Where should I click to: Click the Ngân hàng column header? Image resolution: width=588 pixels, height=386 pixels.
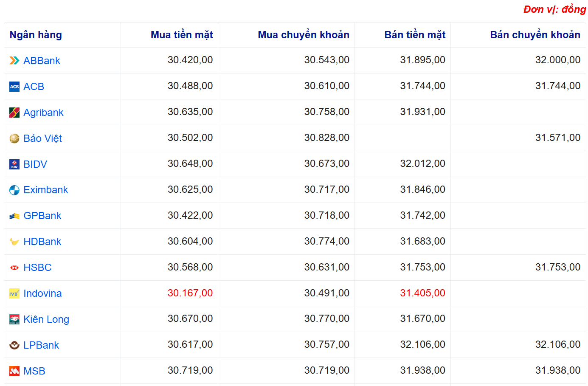click(x=36, y=35)
